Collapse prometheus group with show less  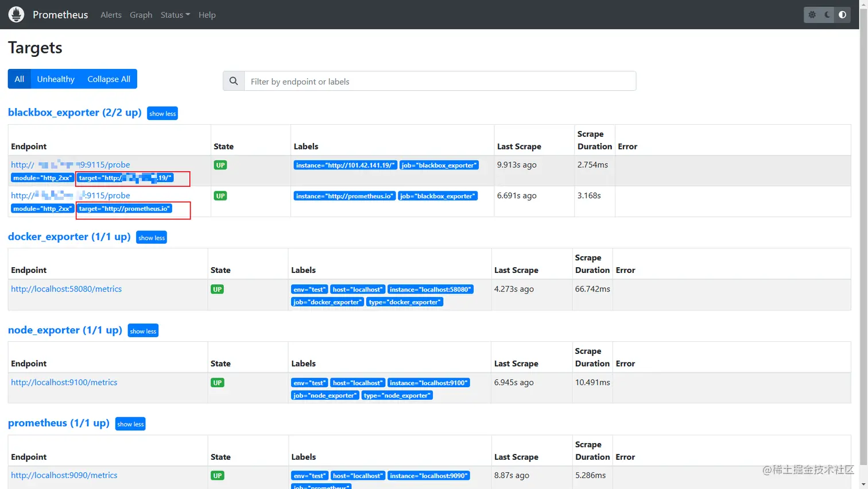click(130, 424)
